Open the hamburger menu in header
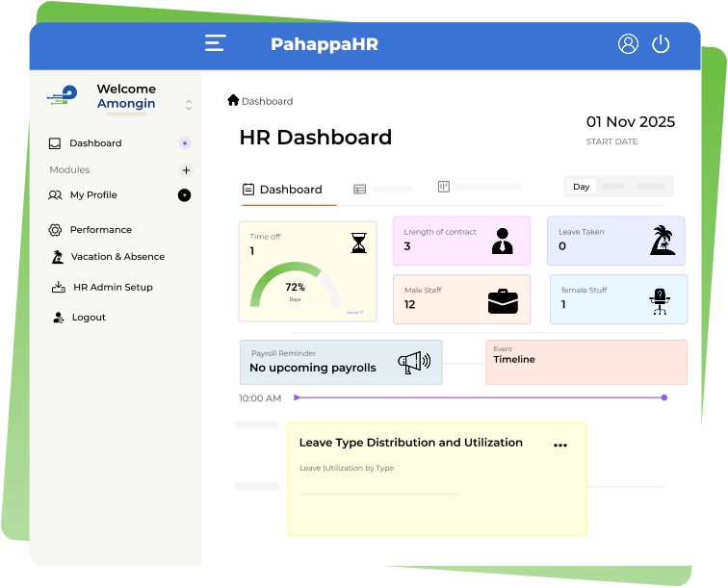 click(x=216, y=43)
